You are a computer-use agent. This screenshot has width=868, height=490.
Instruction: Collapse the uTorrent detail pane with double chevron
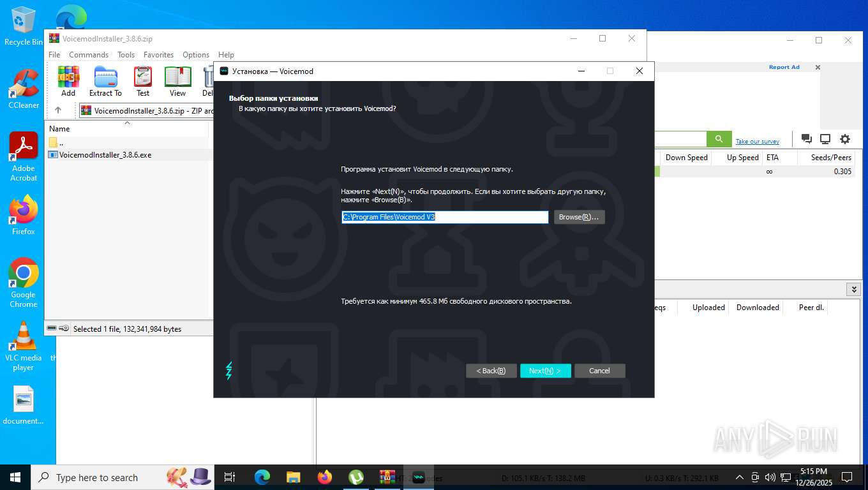(854, 290)
